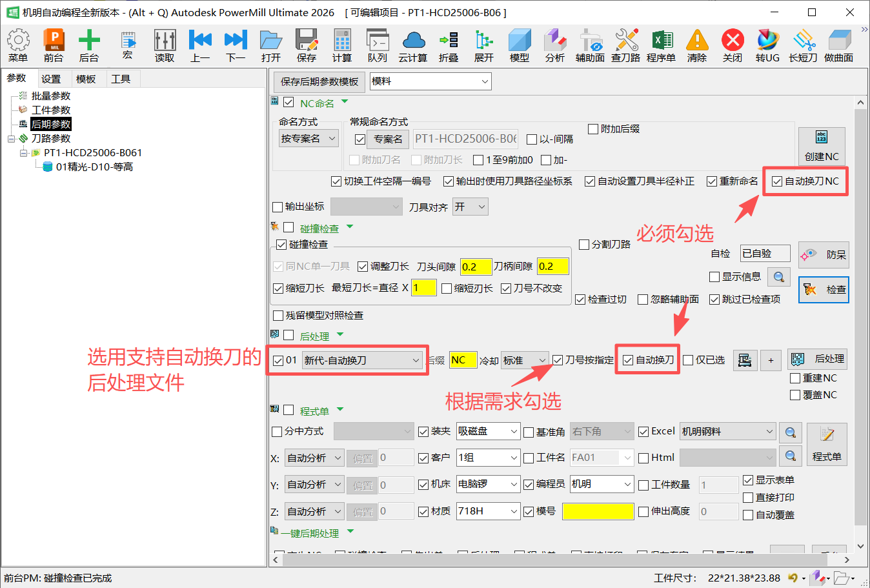This screenshot has width=870, height=588.
Task: Click the 后处理 button
Action: [817, 359]
